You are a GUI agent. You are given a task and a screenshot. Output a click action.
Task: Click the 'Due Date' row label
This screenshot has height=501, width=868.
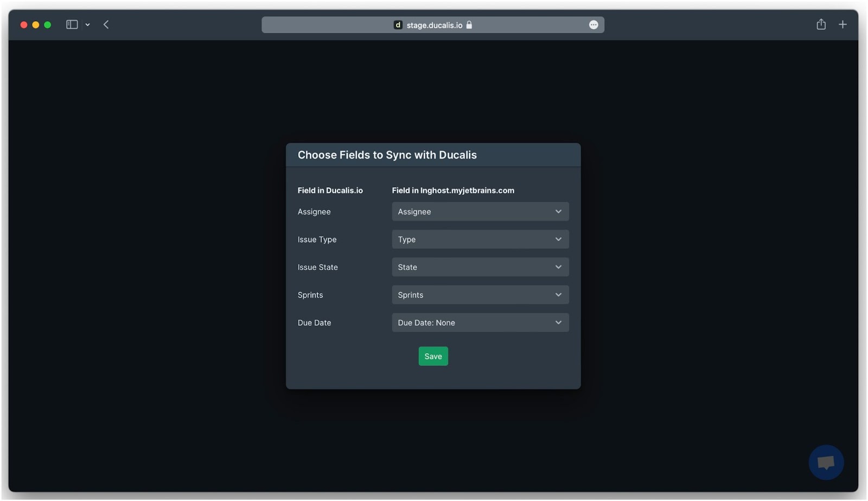314,322
